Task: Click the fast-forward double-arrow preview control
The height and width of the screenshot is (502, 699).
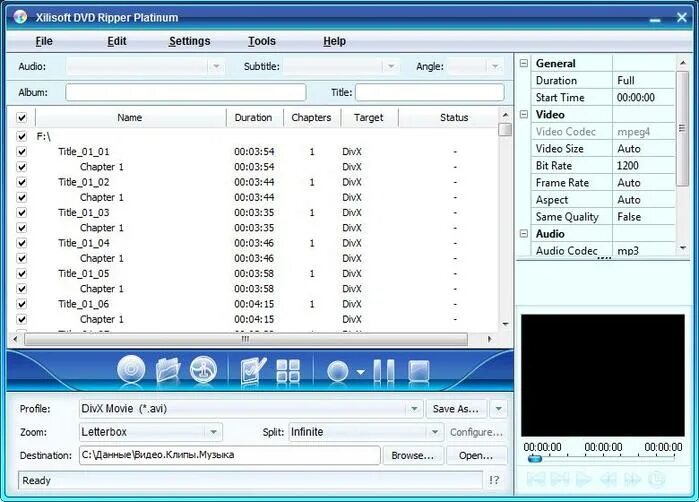Action: point(632,479)
